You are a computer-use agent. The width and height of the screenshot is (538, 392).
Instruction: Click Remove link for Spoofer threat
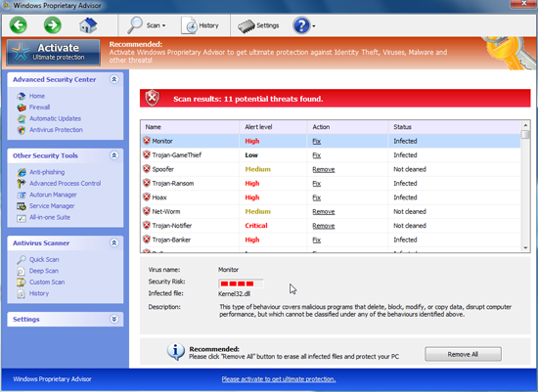[323, 169]
